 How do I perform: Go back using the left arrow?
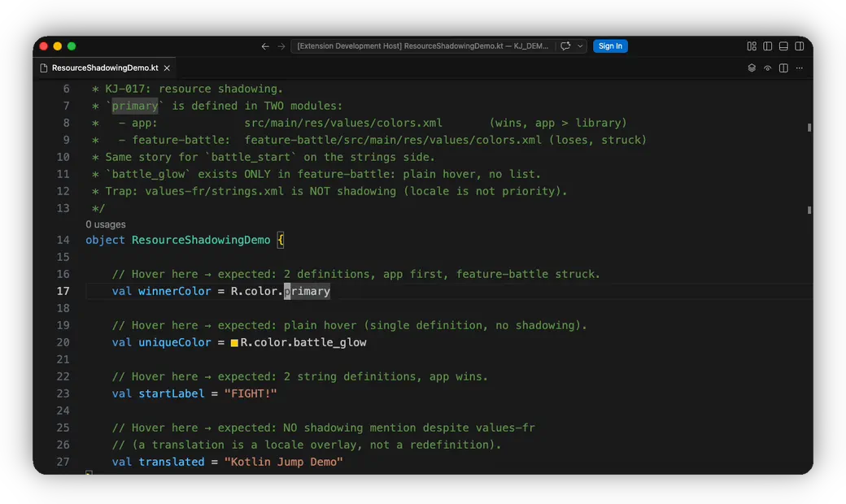265,46
